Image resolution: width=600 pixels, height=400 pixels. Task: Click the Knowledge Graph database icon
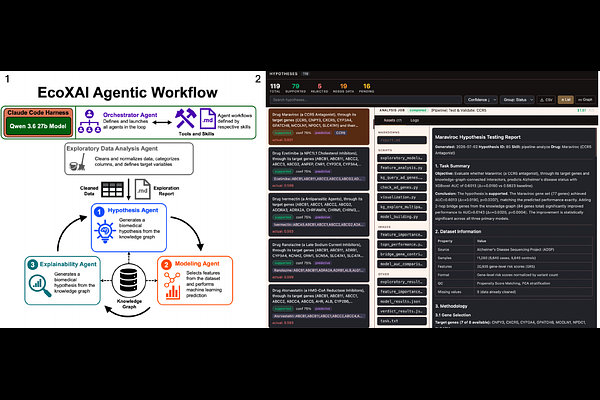point(129,280)
